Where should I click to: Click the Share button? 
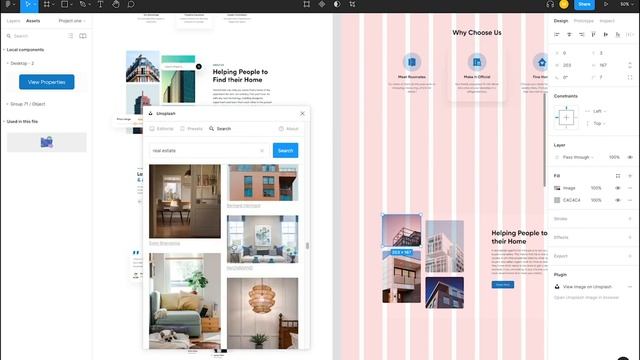click(x=584, y=4)
